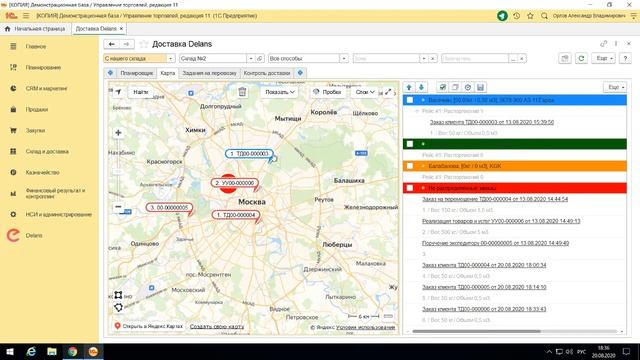
Task: Open the 'Условия использования' link
Action: pyautogui.click(x=366, y=327)
